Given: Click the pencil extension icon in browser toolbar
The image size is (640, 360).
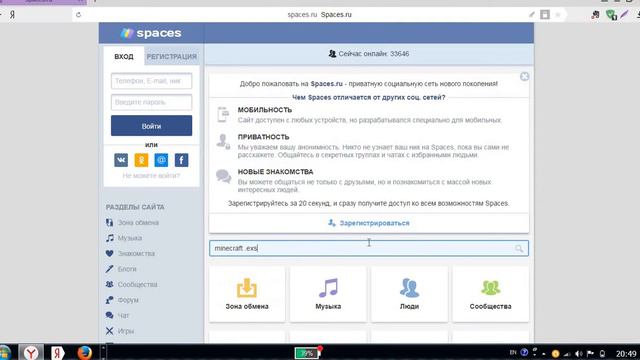Looking at the screenshot, I should pyautogui.click(x=624, y=15).
